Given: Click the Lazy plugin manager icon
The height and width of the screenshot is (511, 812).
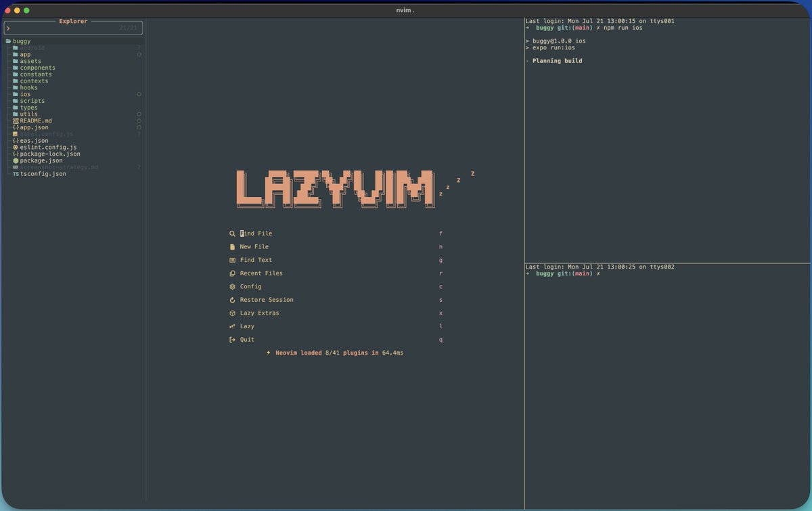Looking at the screenshot, I should point(232,326).
